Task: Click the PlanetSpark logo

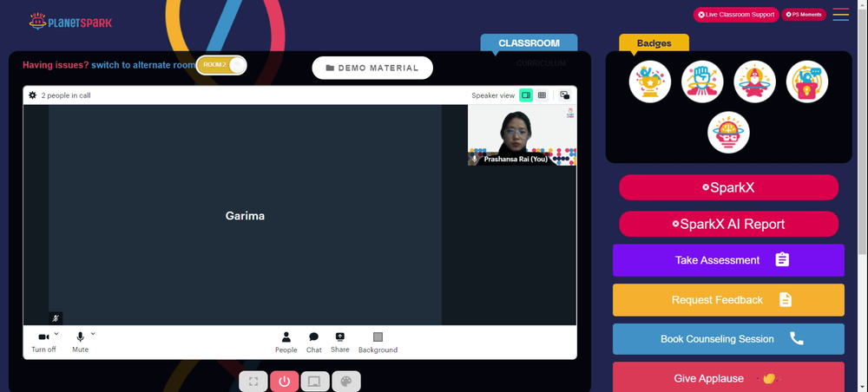Action: (x=71, y=23)
